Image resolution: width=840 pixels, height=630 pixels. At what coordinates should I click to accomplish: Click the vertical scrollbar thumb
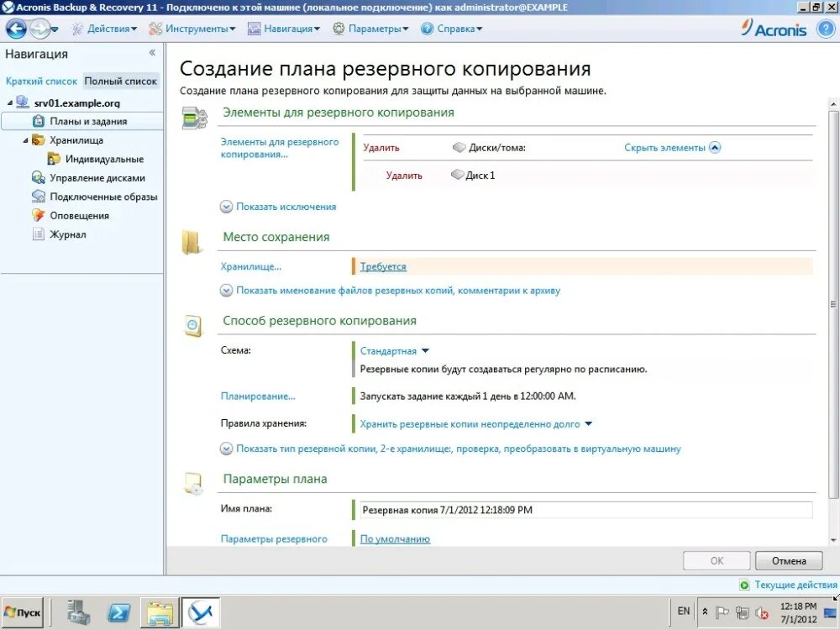(x=833, y=304)
